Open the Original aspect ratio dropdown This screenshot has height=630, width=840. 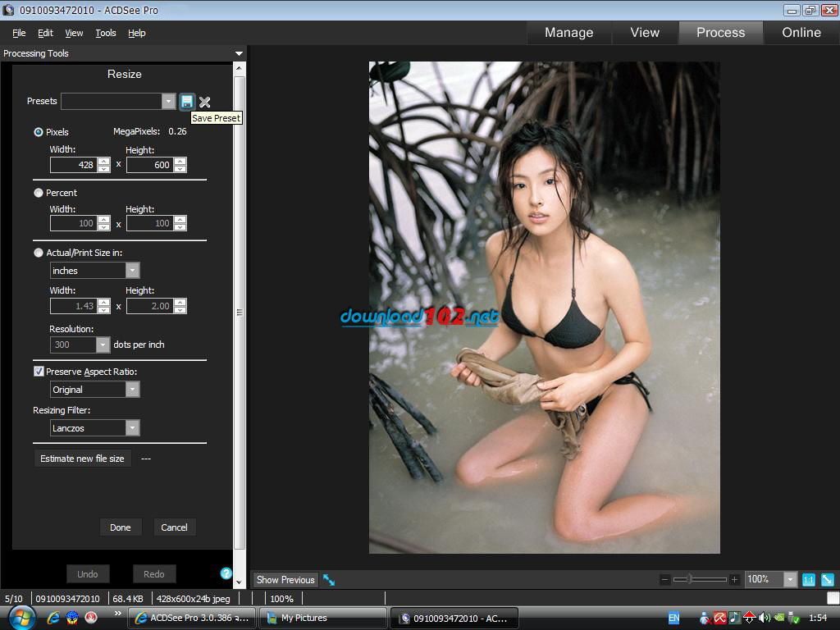click(x=132, y=390)
